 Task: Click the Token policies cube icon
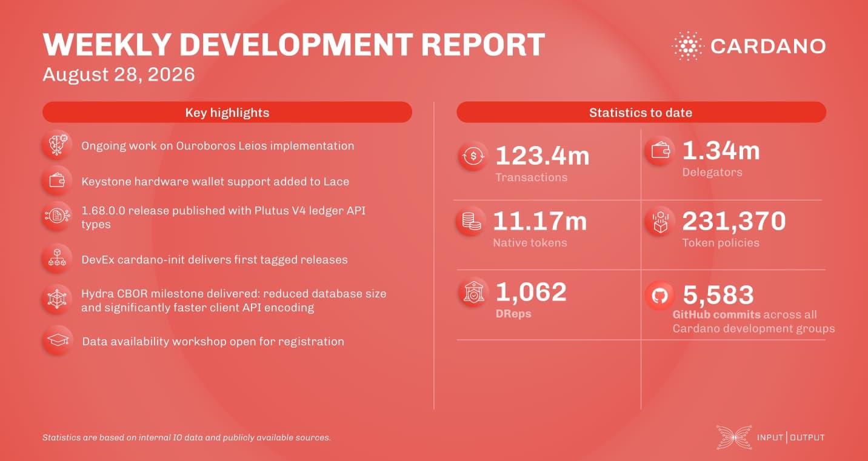tap(659, 222)
